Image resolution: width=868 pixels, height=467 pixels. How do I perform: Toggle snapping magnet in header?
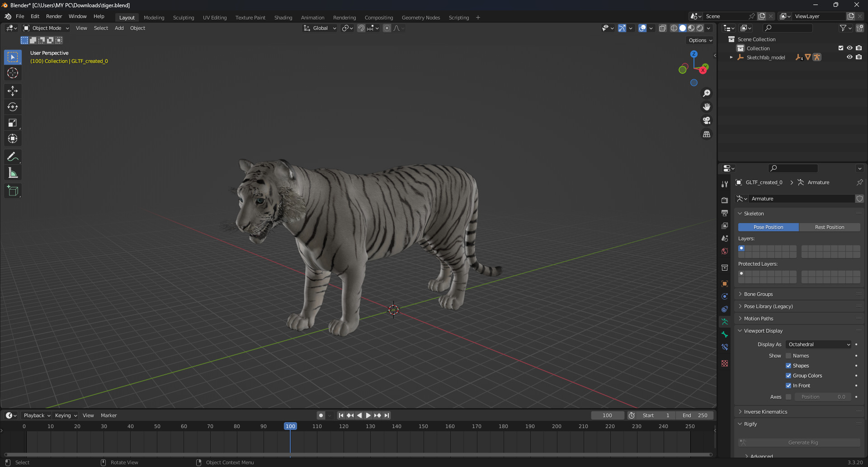pyautogui.click(x=361, y=28)
